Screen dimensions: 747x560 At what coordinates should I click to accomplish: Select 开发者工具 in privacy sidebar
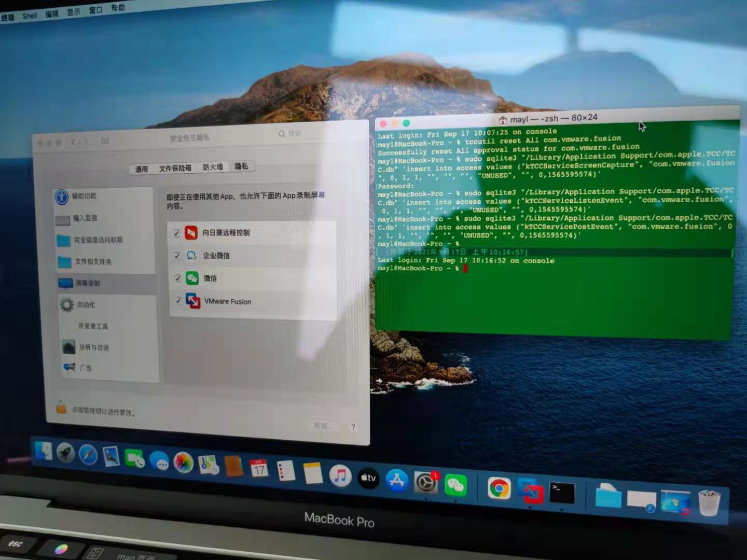(x=108, y=326)
